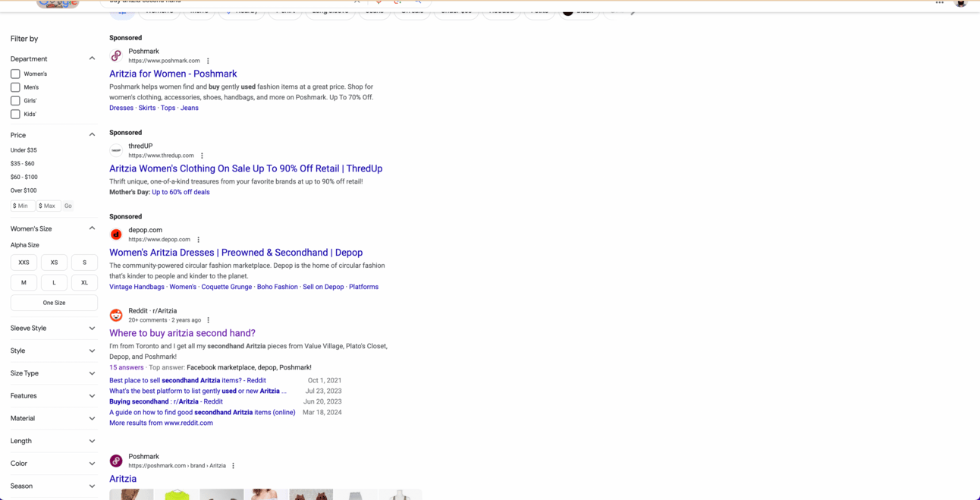Filter by price $35 - $60

click(x=22, y=164)
